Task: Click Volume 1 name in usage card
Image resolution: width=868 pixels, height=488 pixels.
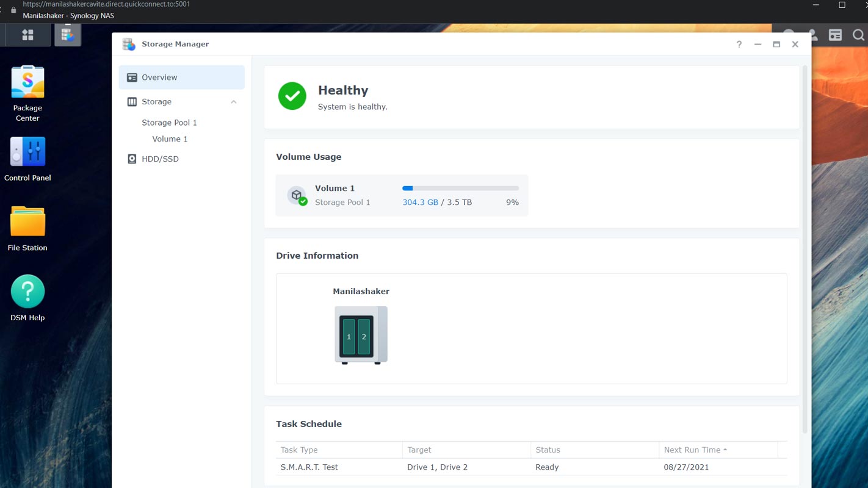Action: [335, 188]
